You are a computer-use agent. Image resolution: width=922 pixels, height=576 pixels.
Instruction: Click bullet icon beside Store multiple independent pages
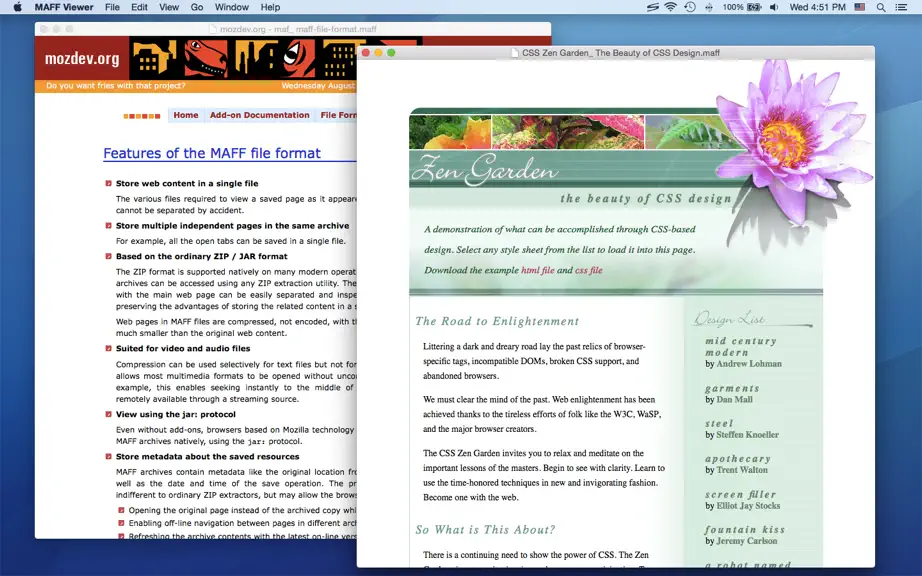(108, 226)
